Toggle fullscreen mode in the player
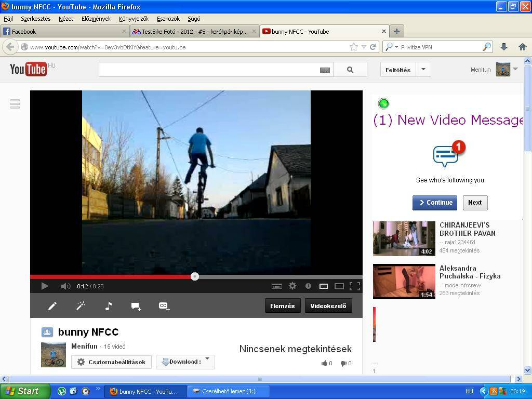 (x=355, y=286)
